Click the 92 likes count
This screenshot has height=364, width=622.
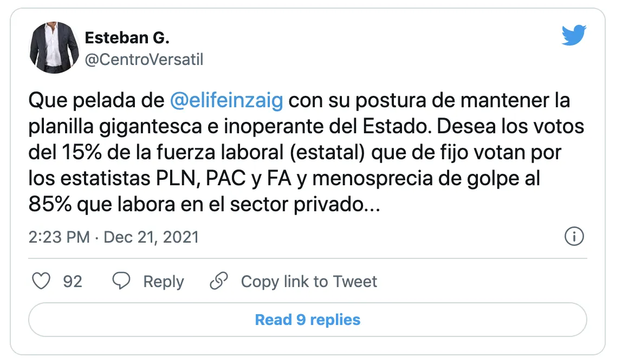point(73,282)
